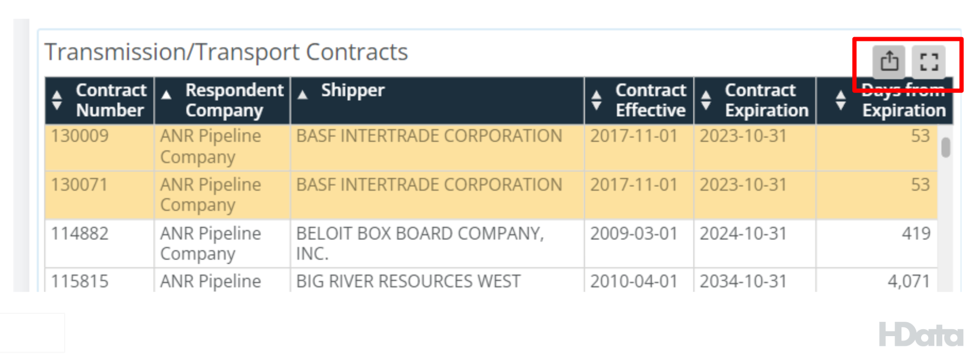Select contract number 114882 cell
Screen dimensions: 980x360
[x=100, y=244]
